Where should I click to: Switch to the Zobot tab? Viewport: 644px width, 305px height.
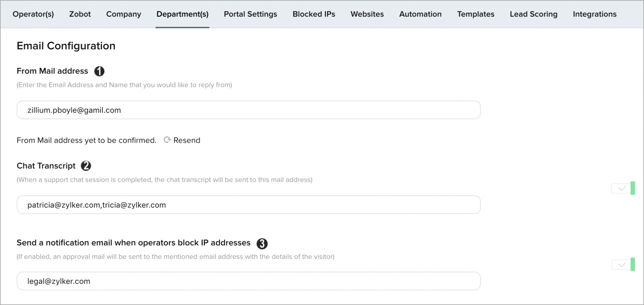coord(80,14)
